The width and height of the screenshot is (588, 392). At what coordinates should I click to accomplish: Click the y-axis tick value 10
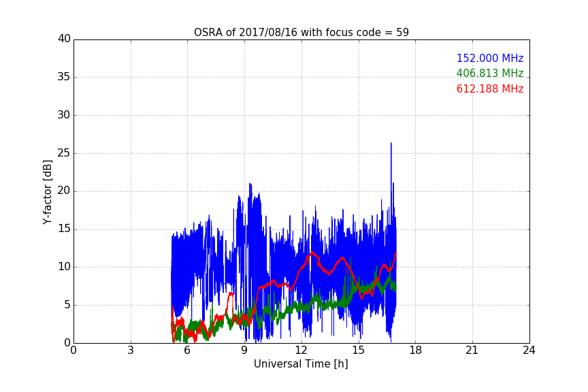click(x=64, y=267)
